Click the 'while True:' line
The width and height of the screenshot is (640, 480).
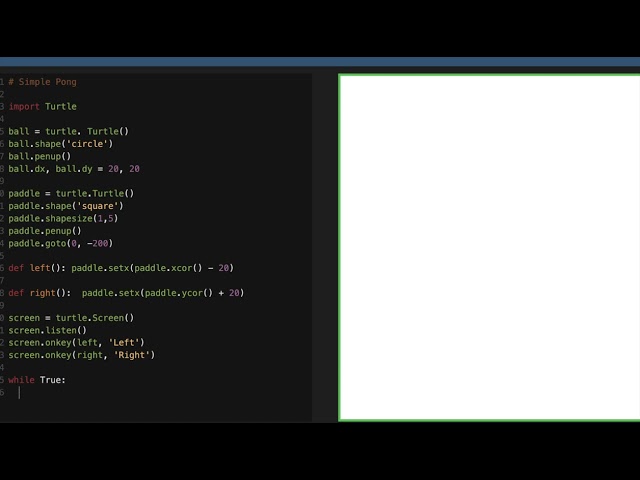pos(37,380)
